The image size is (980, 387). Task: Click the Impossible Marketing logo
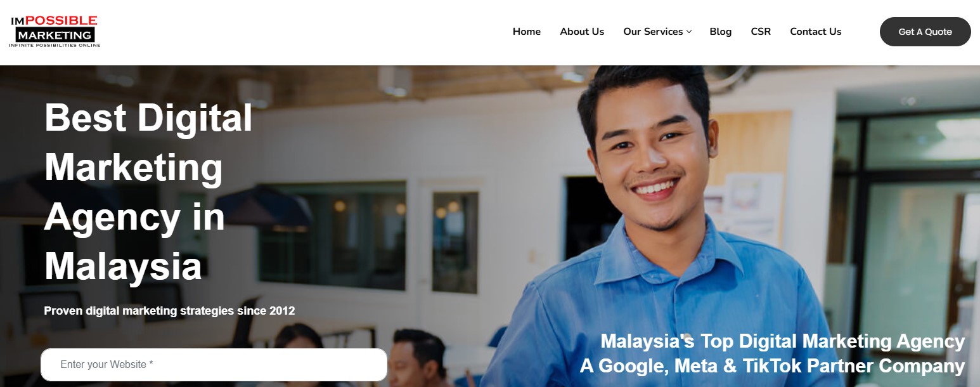pos(55,32)
